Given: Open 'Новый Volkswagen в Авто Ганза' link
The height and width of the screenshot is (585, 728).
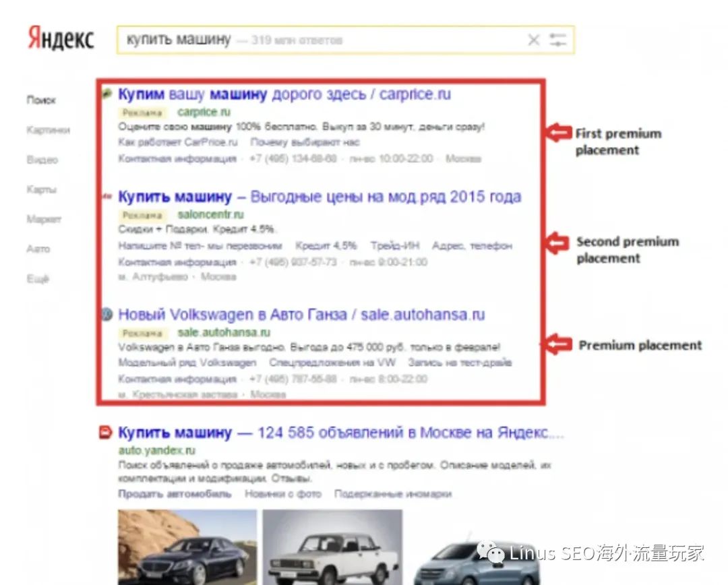Looking at the screenshot, I should pyautogui.click(x=301, y=315).
